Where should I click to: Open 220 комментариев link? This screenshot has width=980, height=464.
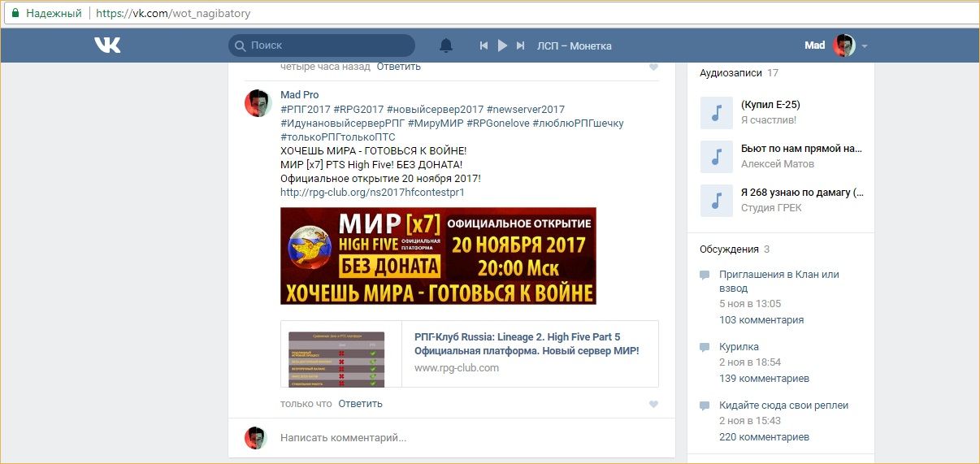tap(764, 437)
